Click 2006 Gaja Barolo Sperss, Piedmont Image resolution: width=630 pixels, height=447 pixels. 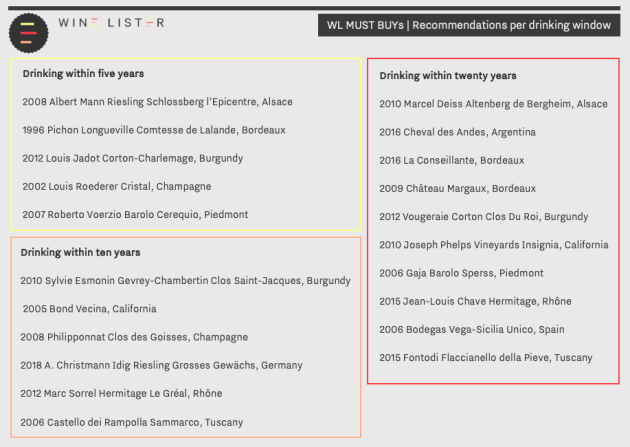click(462, 273)
